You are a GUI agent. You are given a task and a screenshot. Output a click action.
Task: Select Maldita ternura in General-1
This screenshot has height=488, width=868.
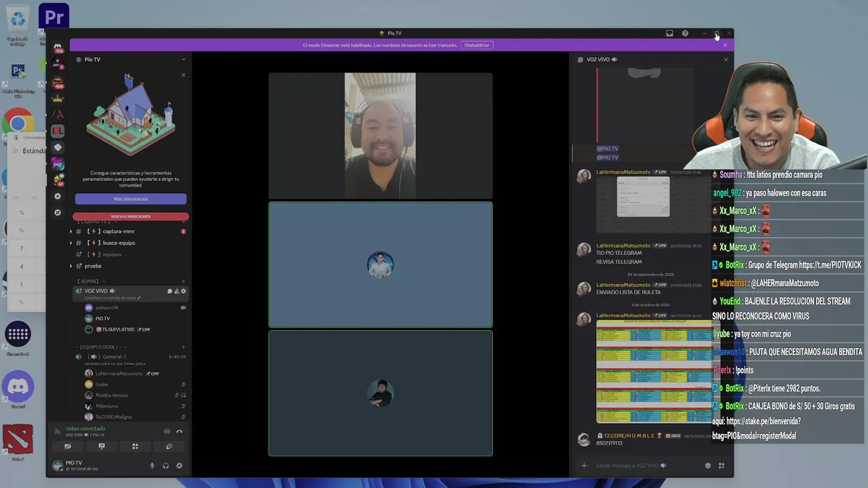130,395
